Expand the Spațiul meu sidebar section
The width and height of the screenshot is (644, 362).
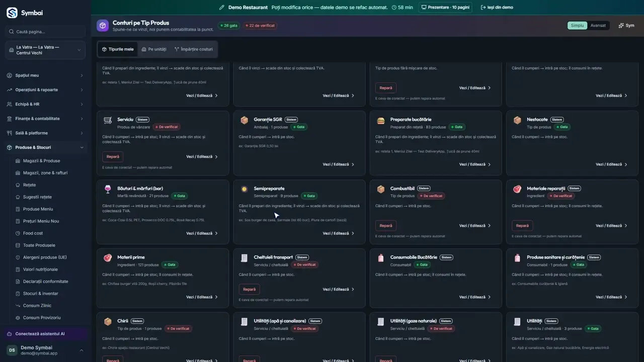tap(45, 75)
